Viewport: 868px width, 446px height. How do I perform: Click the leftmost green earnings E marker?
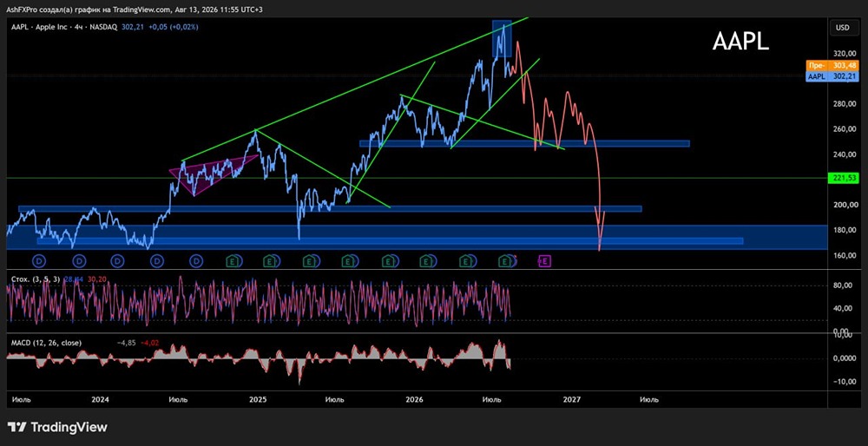[233, 259]
